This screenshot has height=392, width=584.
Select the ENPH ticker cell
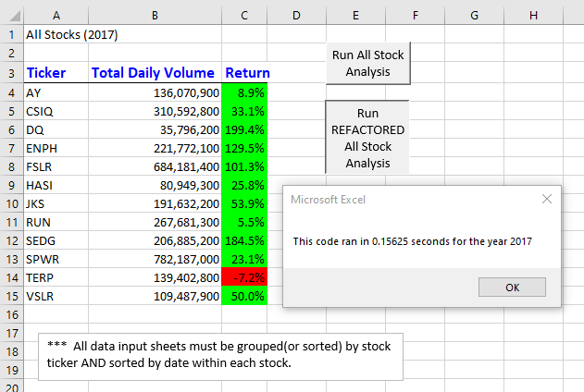point(56,149)
